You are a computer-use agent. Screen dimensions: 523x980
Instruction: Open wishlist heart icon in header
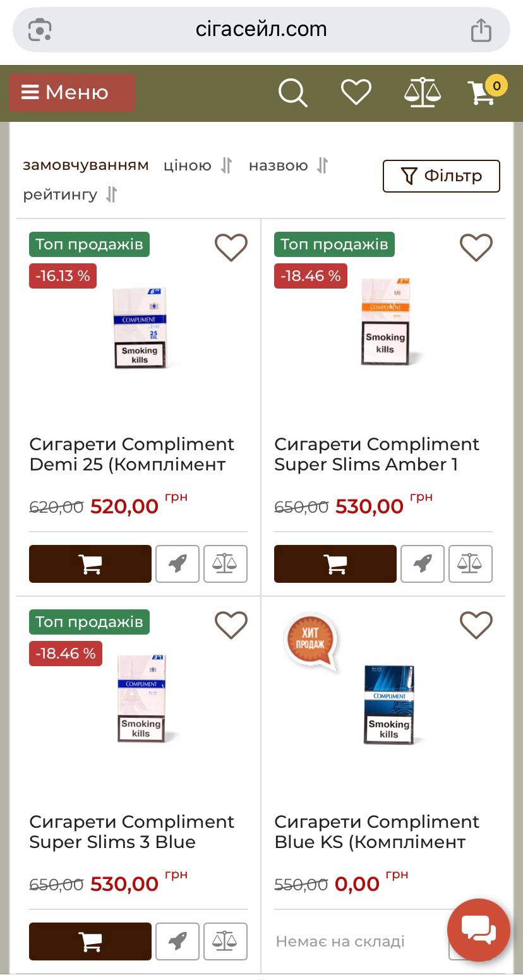coord(356,92)
